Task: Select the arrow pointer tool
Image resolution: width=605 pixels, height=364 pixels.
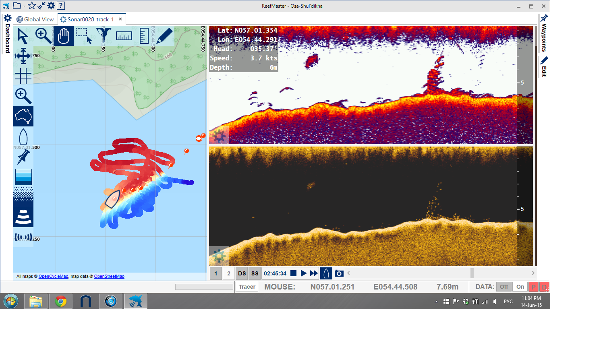Action: (23, 36)
